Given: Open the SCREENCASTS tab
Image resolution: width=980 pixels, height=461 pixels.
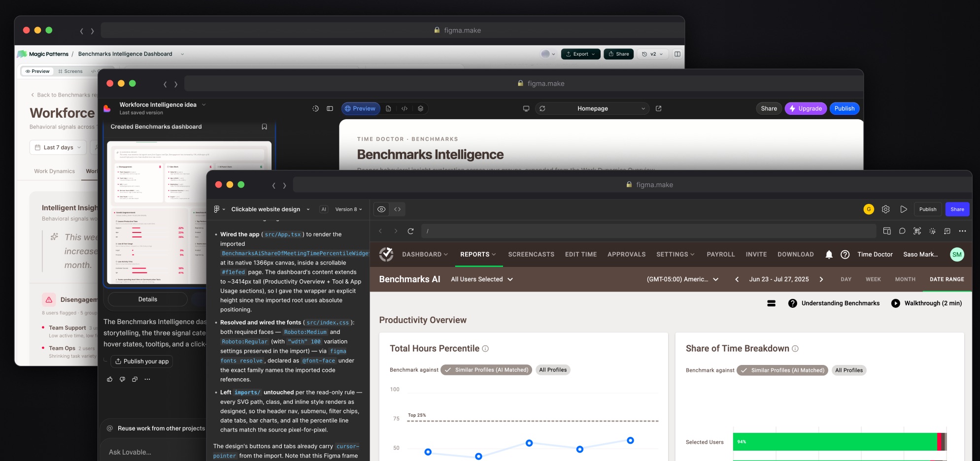Looking at the screenshot, I should (531, 255).
